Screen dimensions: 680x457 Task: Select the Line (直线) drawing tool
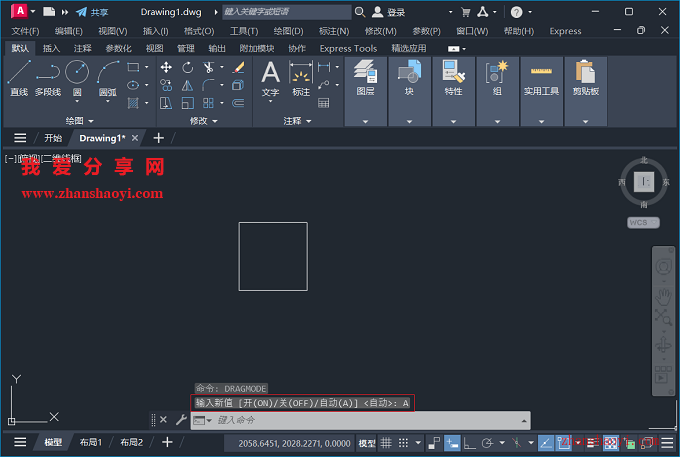tap(19, 78)
